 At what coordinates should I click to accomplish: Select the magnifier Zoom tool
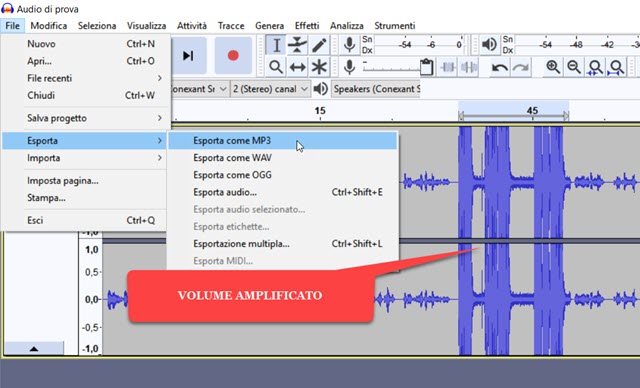[x=276, y=67]
